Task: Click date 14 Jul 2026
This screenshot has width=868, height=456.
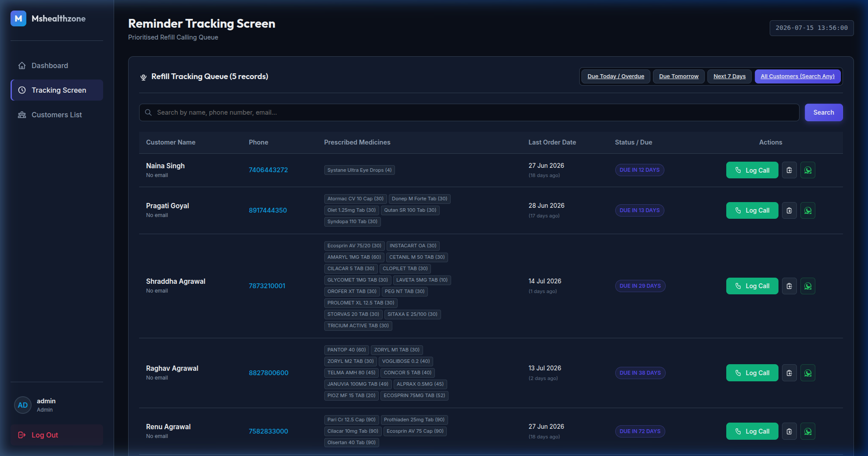Action: tap(545, 281)
